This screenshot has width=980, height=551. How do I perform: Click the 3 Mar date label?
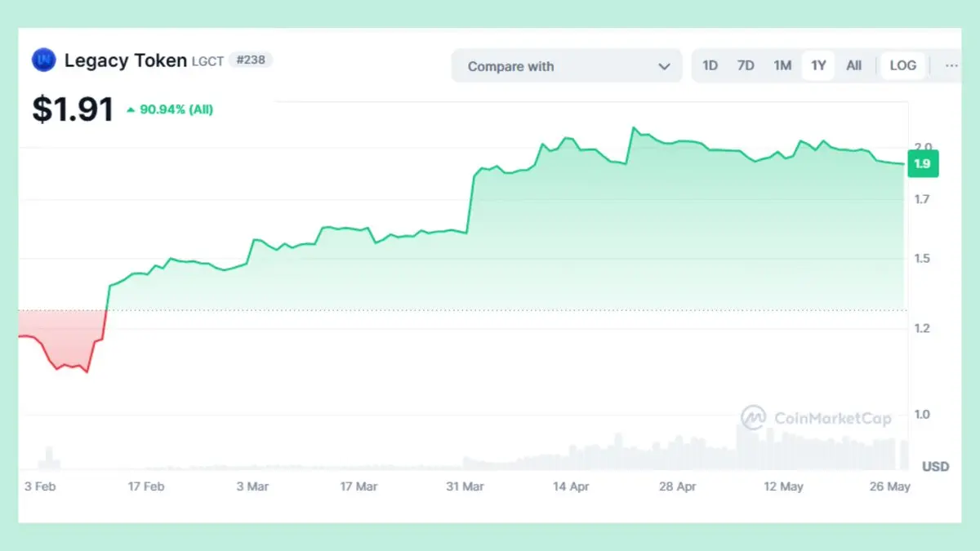pos(252,487)
